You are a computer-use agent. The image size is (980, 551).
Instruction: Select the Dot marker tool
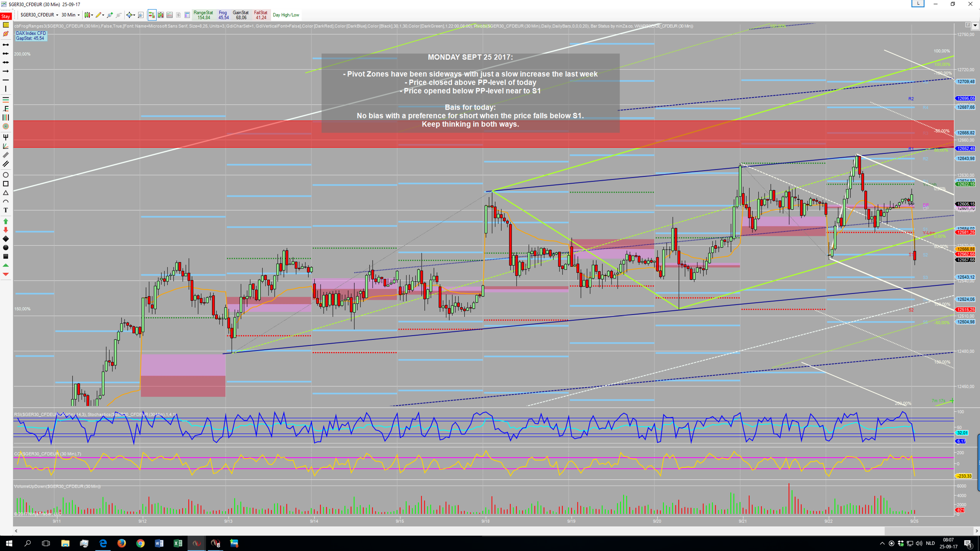click(6, 248)
